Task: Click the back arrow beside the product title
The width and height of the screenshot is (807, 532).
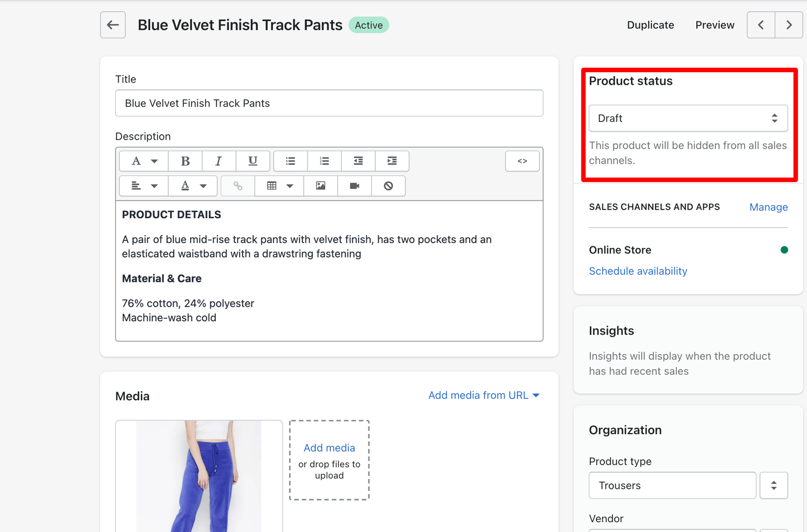Action: 113,25
